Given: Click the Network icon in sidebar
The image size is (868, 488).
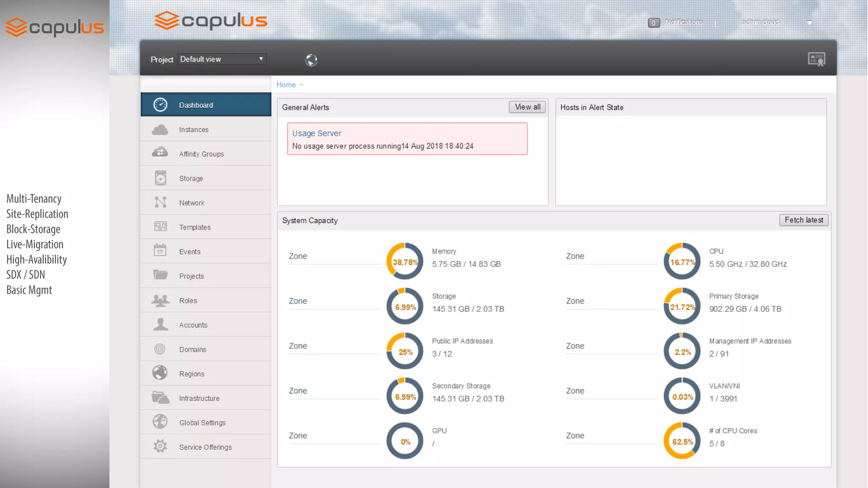Looking at the screenshot, I should (x=160, y=202).
